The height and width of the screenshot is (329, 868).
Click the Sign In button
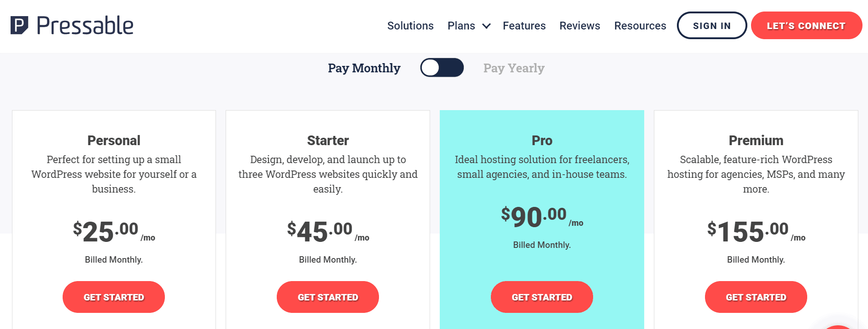[x=711, y=26]
